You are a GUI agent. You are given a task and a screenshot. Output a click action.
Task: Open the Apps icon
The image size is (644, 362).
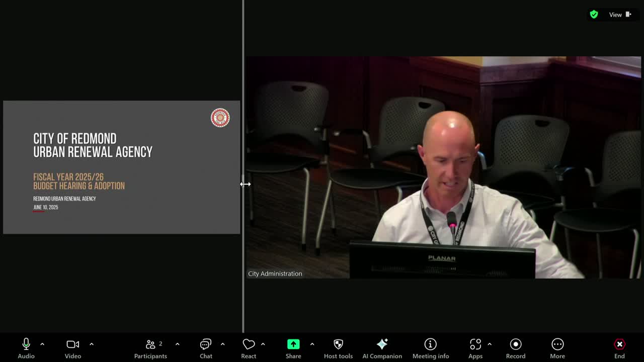point(475,344)
